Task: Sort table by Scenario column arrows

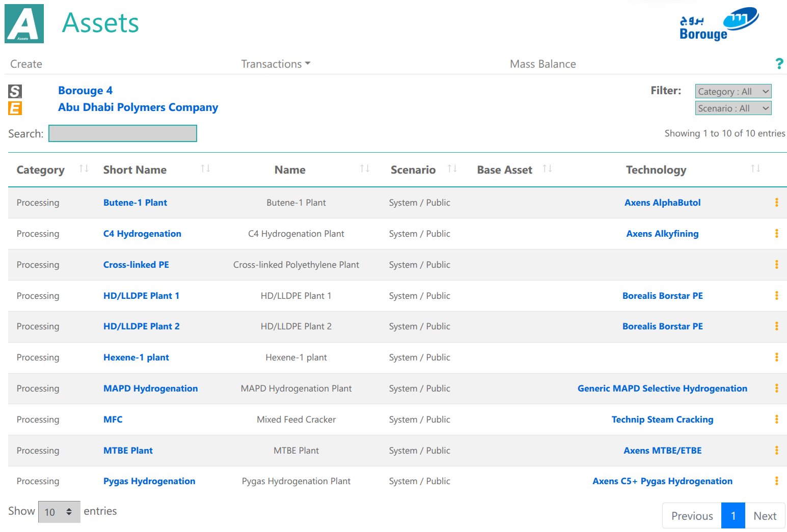Action: (x=452, y=169)
